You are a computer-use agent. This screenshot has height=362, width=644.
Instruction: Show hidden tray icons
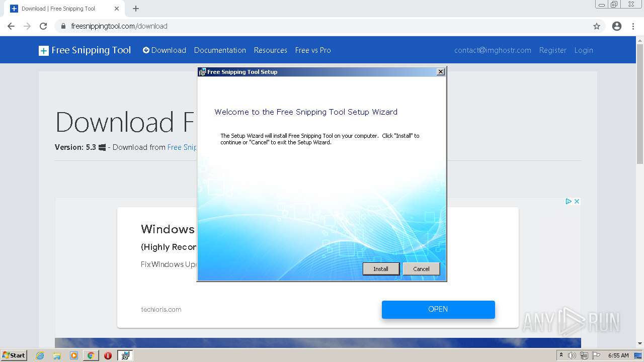pos(561,355)
